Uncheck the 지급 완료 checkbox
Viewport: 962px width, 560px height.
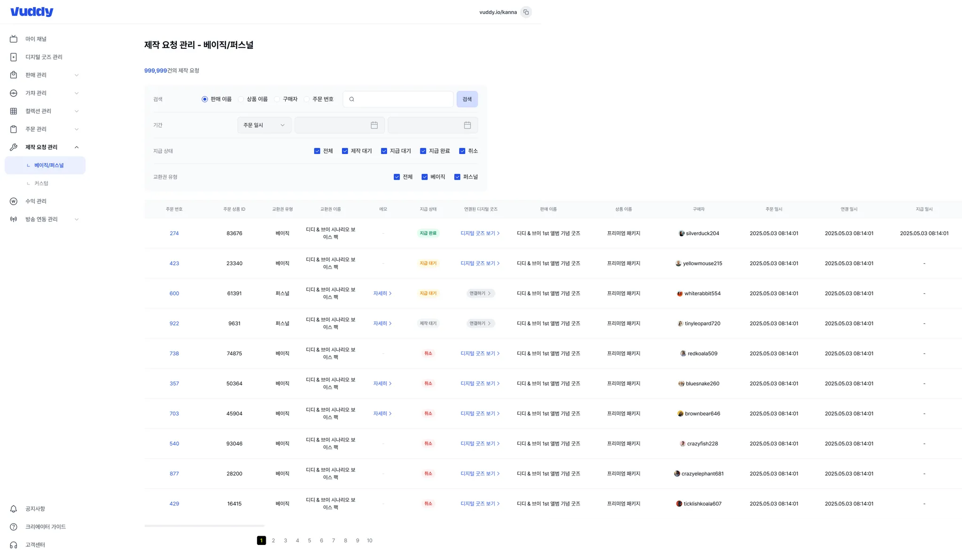[x=423, y=151]
